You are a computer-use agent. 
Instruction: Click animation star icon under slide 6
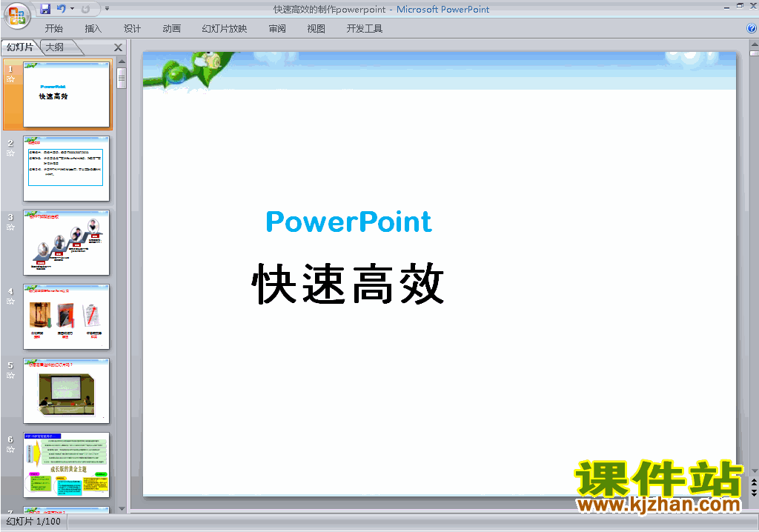pyautogui.click(x=10, y=449)
